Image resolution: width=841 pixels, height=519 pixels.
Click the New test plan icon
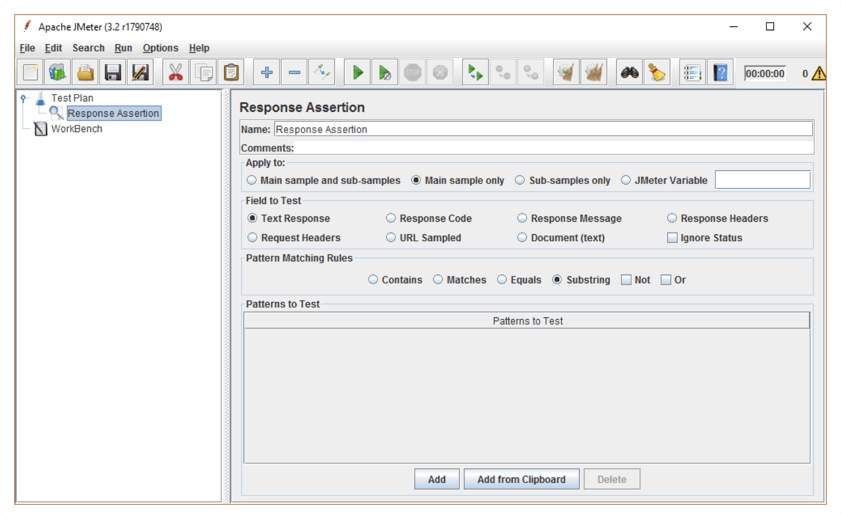click(30, 72)
